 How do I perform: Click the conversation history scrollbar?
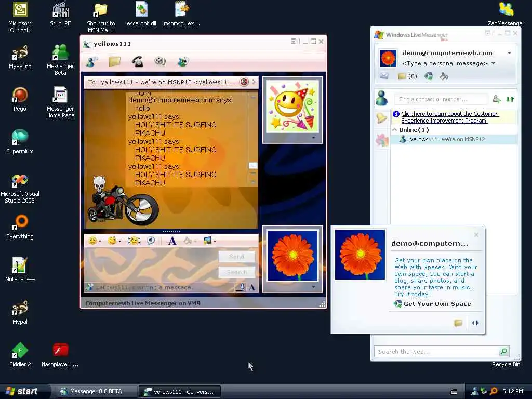click(x=253, y=139)
